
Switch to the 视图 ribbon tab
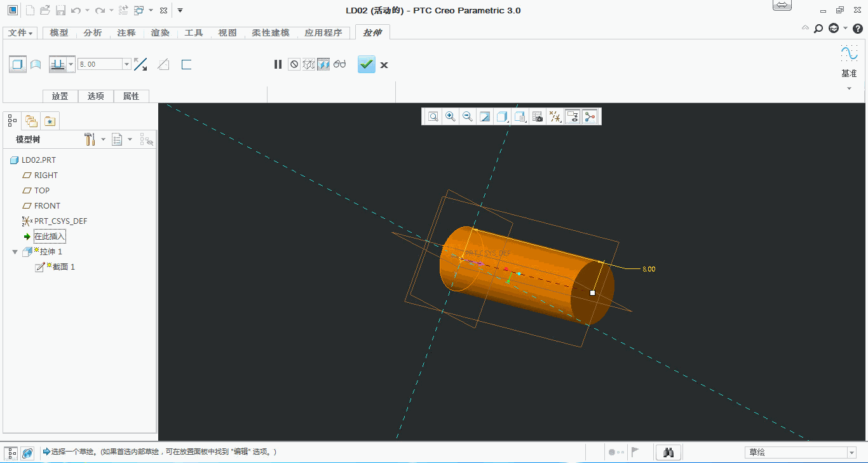(x=227, y=32)
